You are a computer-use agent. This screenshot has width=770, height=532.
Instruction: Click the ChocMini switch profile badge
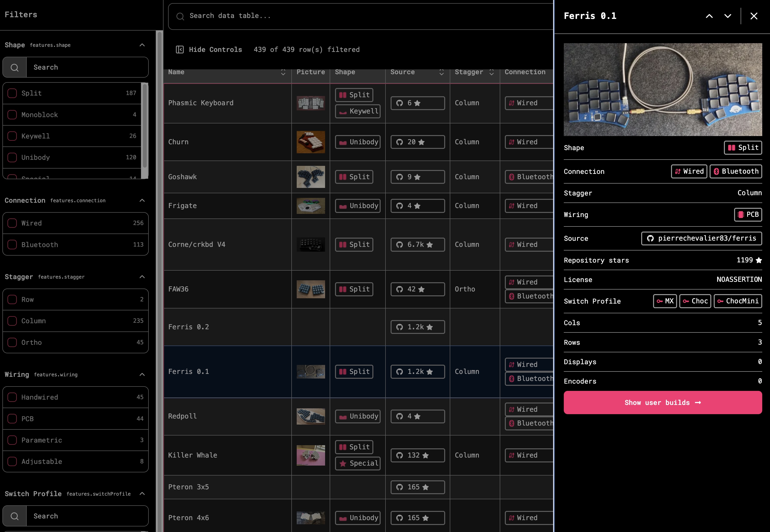[738, 301]
